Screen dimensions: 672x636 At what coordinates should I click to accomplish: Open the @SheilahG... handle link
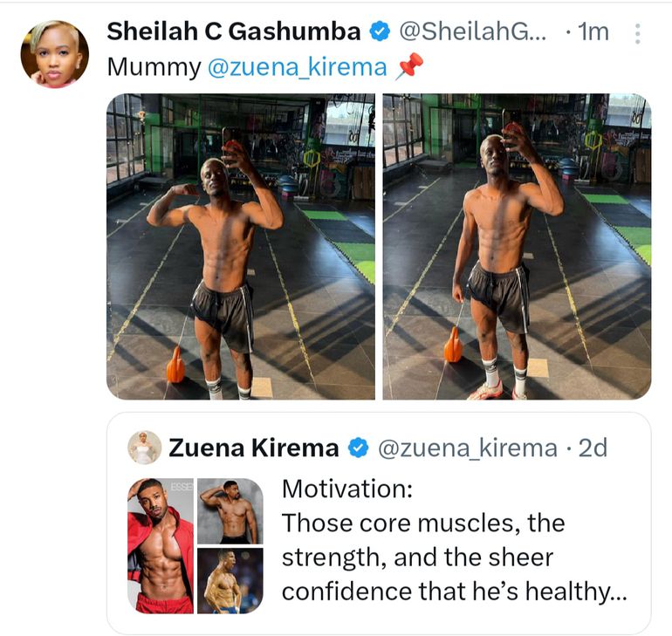tap(473, 31)
